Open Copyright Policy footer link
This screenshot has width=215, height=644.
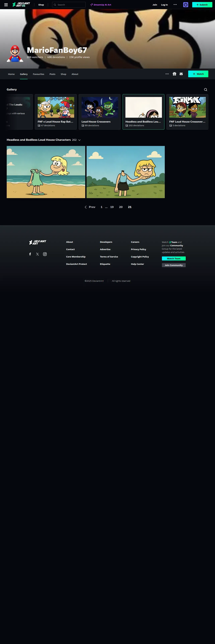(140, 257)
